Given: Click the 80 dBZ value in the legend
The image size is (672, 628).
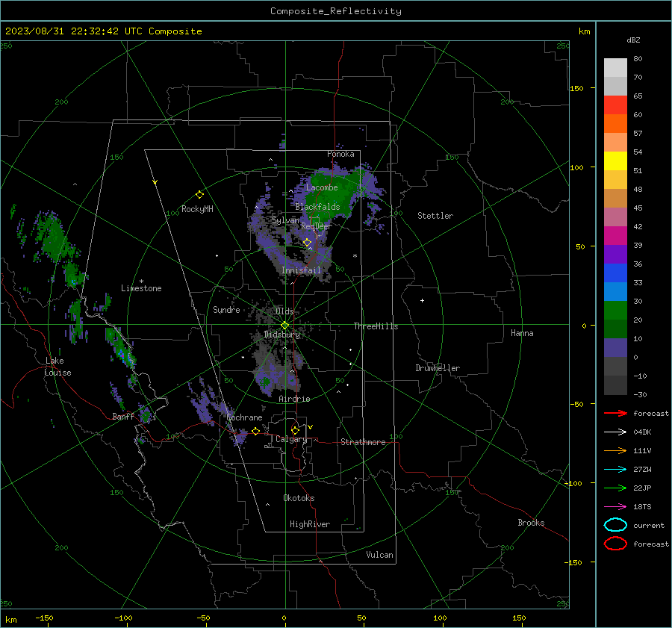Looking at the screenshot, I should coord(638,59).
